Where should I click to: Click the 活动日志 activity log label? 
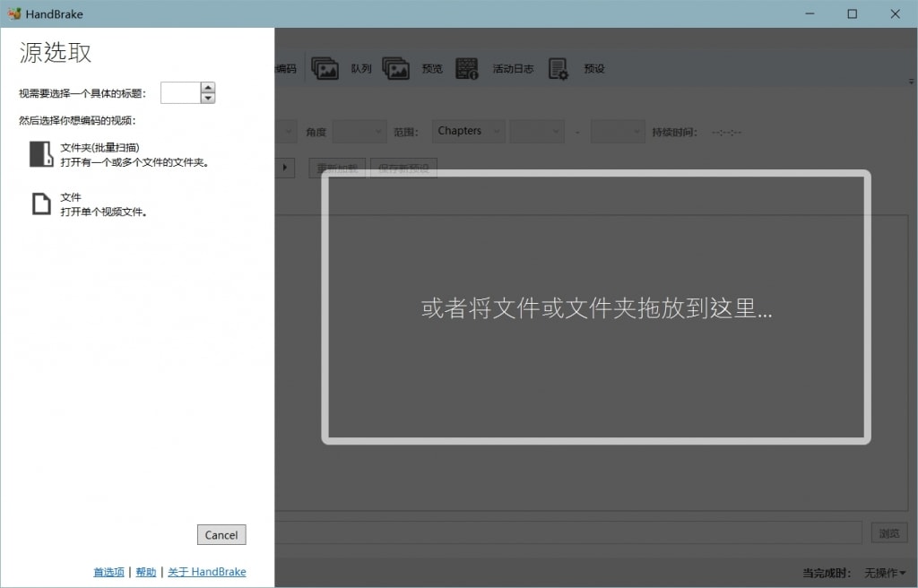tap(513, 68)
